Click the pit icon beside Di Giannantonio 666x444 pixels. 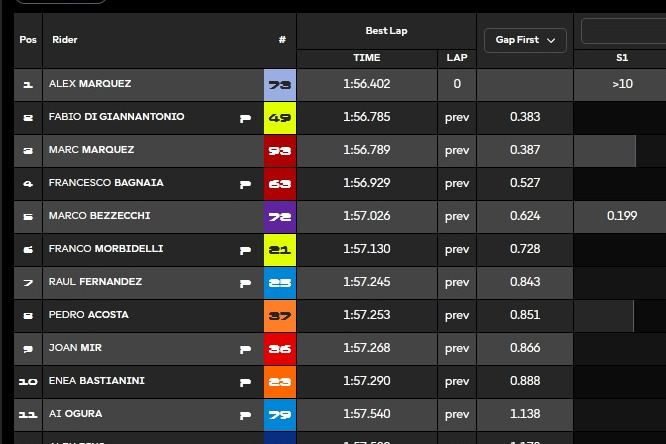click(x=245, y=118)
